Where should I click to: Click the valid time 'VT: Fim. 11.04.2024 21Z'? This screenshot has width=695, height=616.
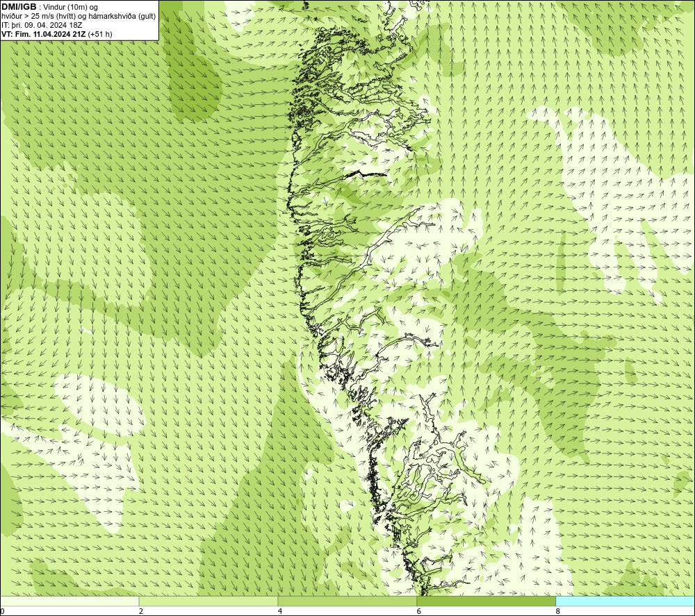click(x=44, y=34)
